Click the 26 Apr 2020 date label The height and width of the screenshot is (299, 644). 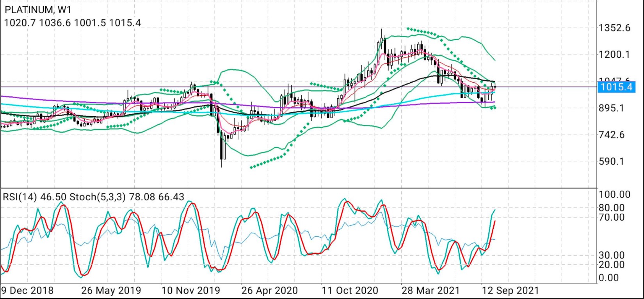(x=269, y=291)
